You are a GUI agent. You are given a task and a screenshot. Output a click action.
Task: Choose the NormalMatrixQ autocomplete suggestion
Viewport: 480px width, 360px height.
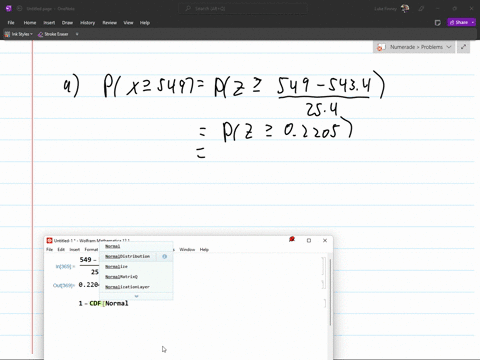136,277
